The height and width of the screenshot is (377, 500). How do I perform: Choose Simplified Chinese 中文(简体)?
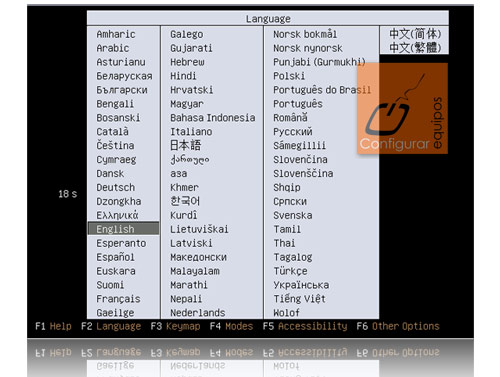(415, 34)
